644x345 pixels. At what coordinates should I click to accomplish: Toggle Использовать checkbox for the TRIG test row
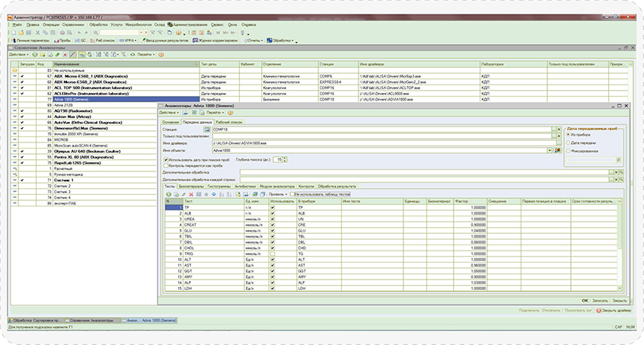(x=273, y=254)
